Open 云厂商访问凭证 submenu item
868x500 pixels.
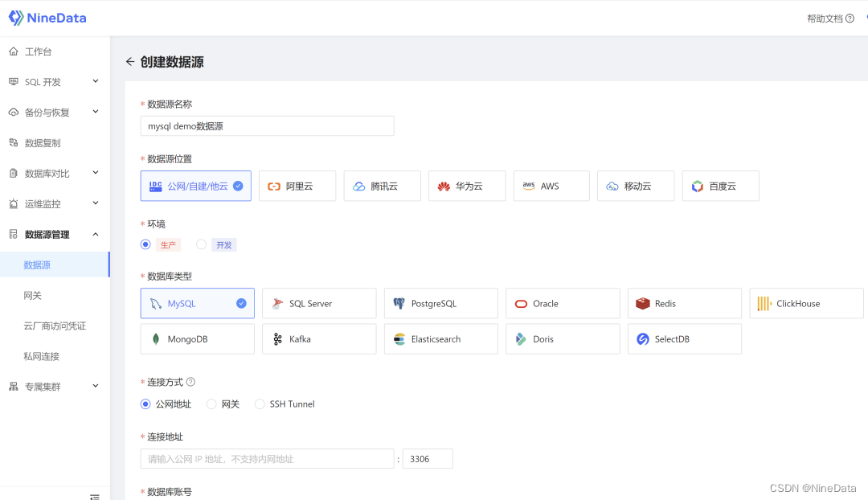(55, 326)
